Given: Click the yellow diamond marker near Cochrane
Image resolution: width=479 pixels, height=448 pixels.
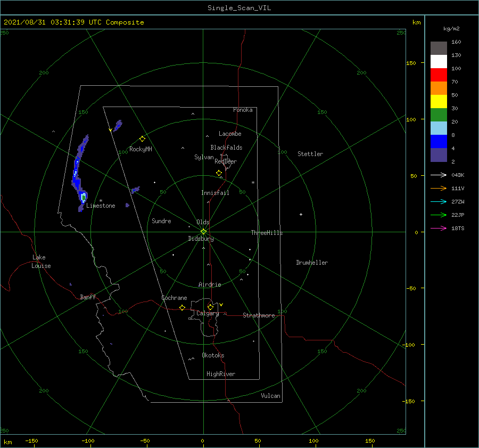Looking at the screenshot, I should (182, 308).
